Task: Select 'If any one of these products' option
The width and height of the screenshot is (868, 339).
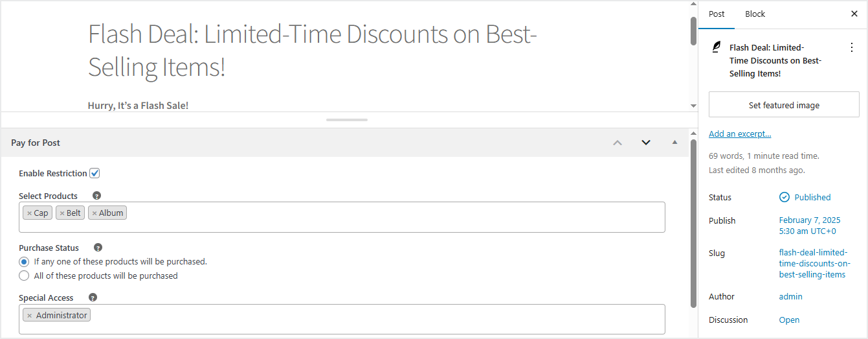Action: pos(24,262)
